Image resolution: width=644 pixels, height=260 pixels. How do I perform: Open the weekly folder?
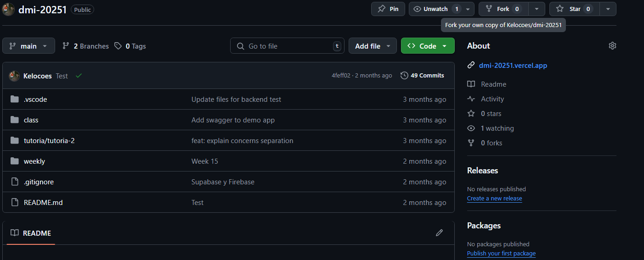pyautogui.click(x=34, y=161)
